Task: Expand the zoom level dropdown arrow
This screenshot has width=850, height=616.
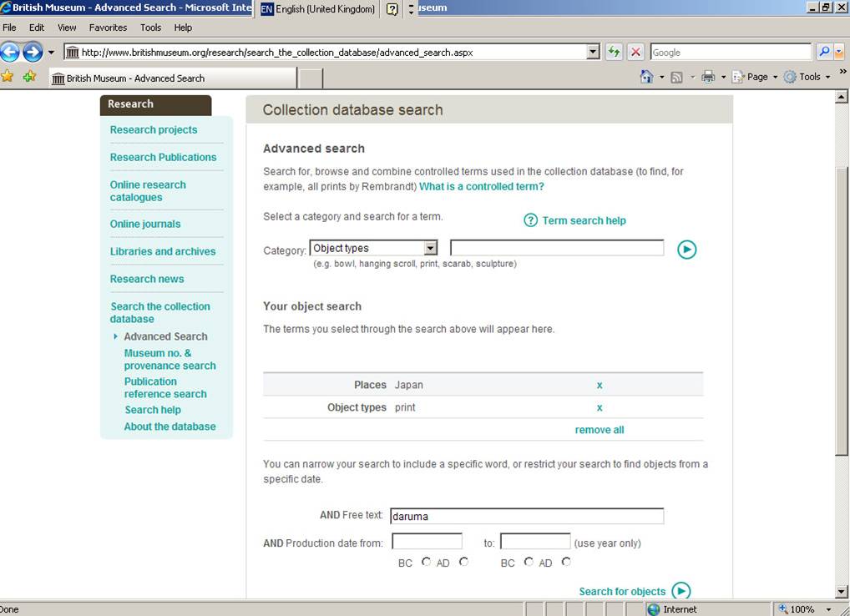Action: tap(828, 609)
